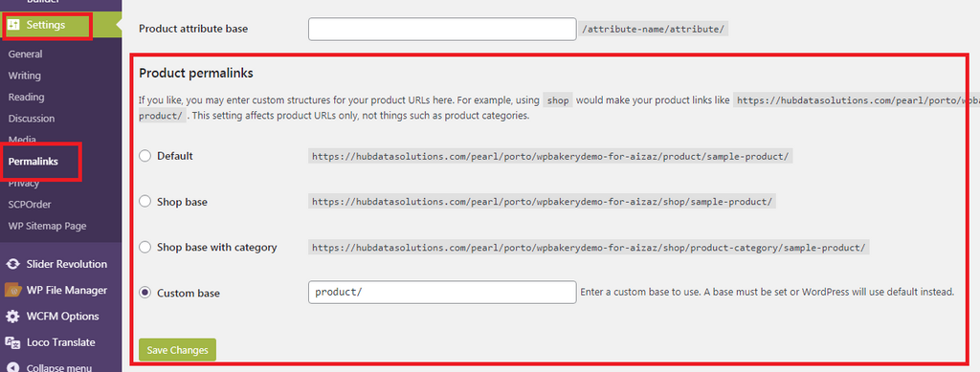Click the Save Changes button
Viewport: 980px width, 372px height.
point(177,350)
